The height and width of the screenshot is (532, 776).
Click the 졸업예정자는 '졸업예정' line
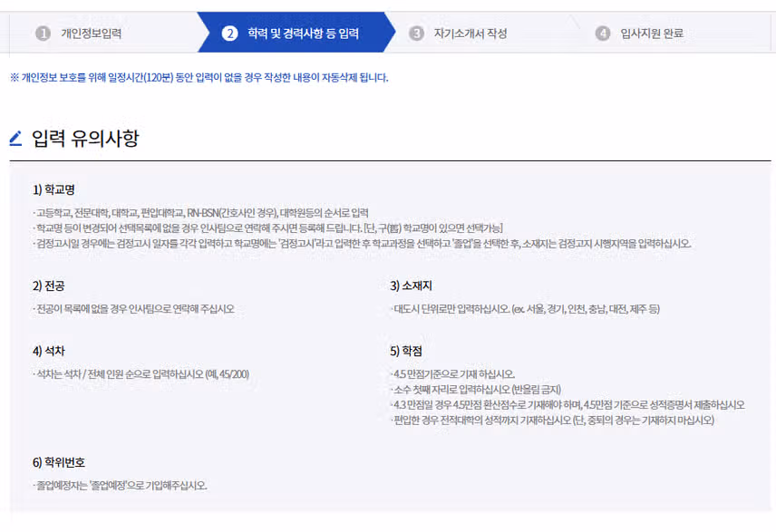pyautogui.click(x=120, y=486)
